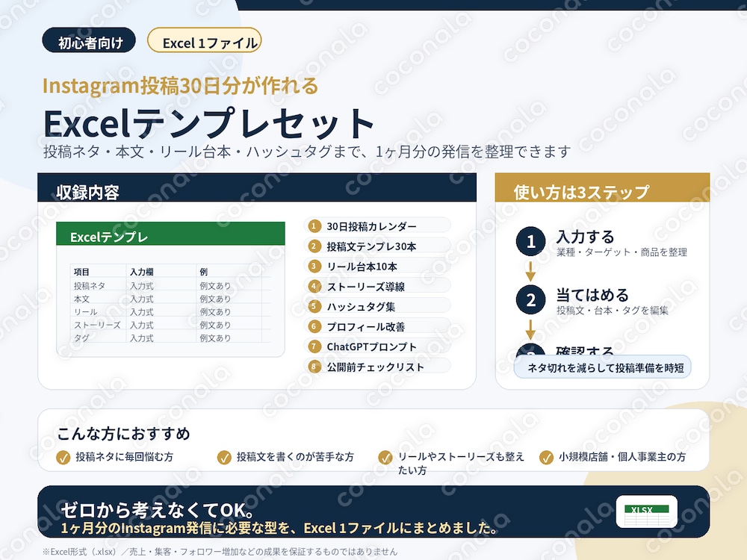Click the number 1 circle by 30日投稿カレンダー
747x560 pixels.
click(314, 225)
